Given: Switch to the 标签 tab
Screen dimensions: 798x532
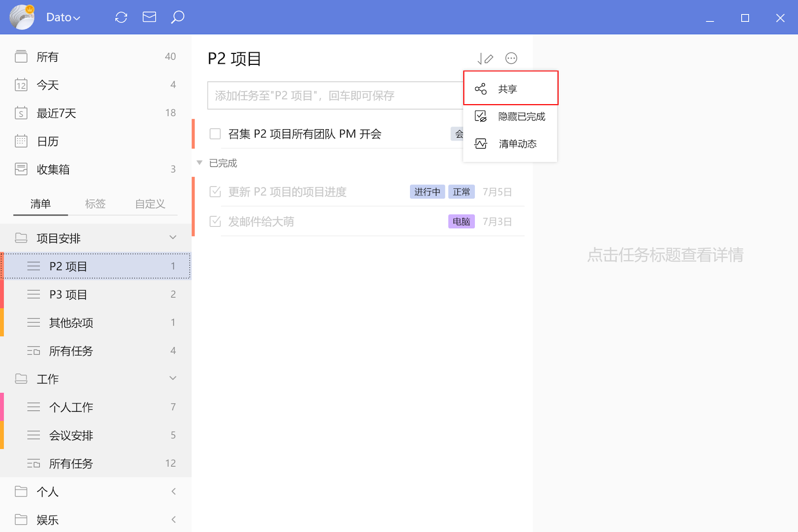Looking at the screenshot, I should [95, 203].
